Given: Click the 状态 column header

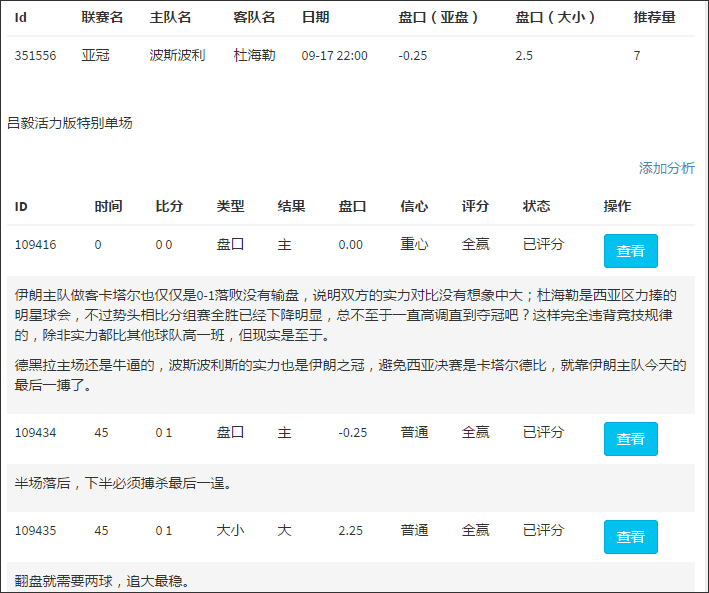Looking at the screenshot, I should pos(536,206).
